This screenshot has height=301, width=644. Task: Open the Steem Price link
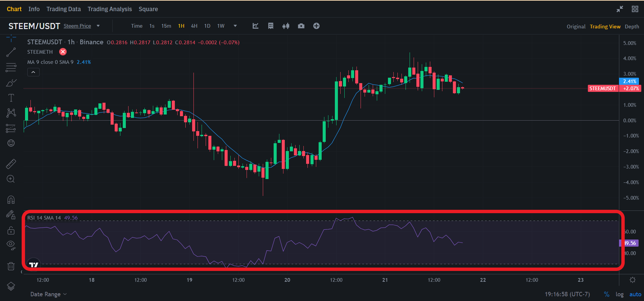pos(77,26)
